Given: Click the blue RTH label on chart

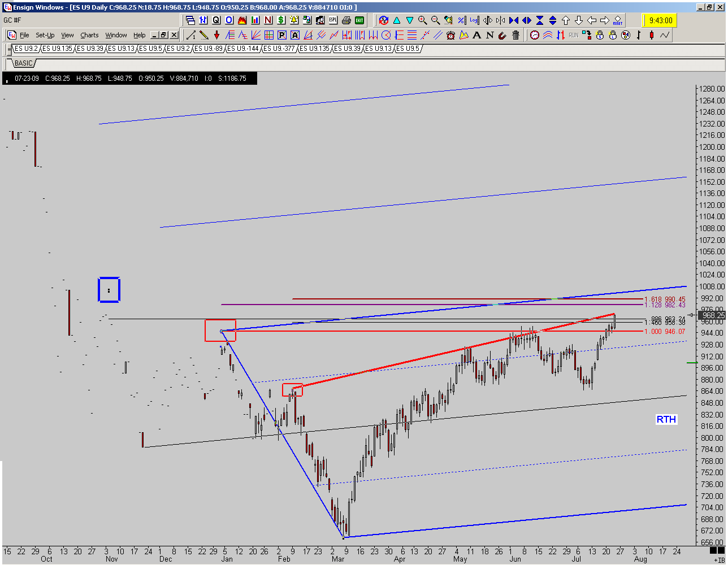Looking at the screenshot, I should (x=666, y=419).
